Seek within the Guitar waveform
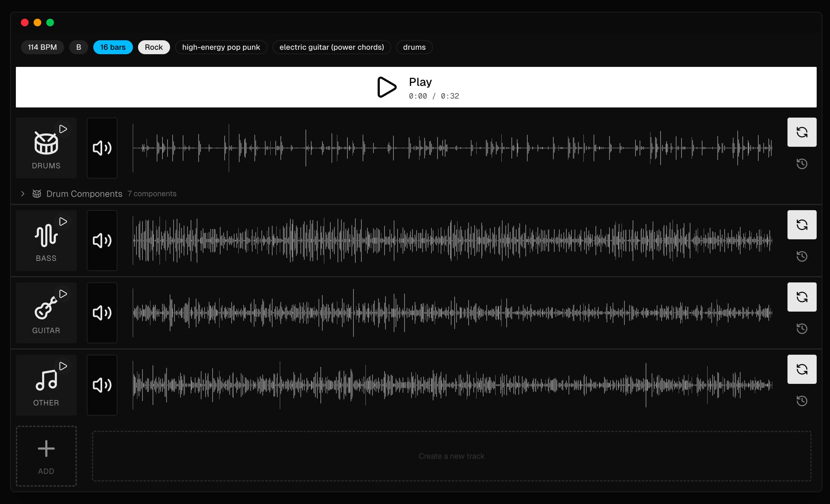Image resolution: width=830 pixels, height=504 pixels. coord(452,313)
